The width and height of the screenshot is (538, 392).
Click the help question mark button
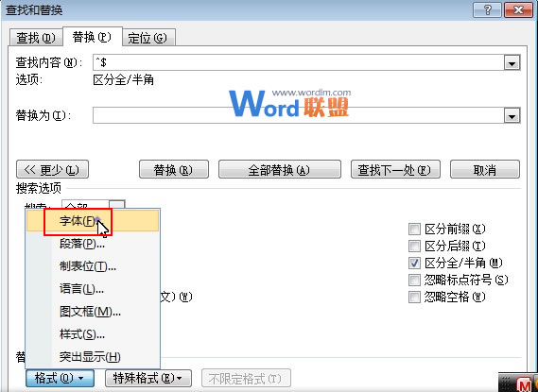487,10
